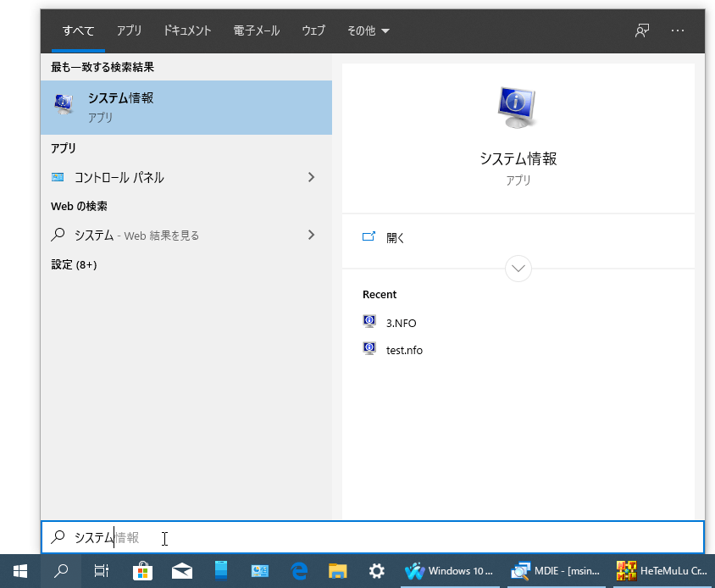Viewport: 715px width, 588px height.
Task: Click the 開く open icon
Action: pos(369,236)
